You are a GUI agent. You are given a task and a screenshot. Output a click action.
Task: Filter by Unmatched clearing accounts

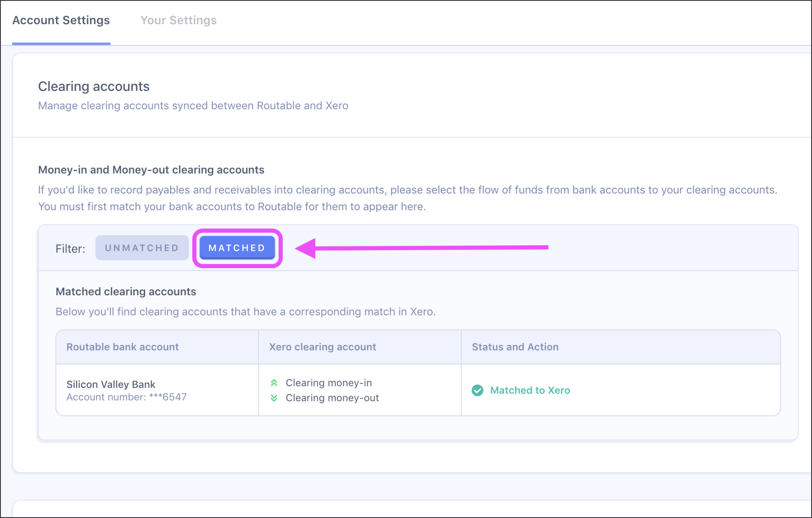tap(142, 248)
